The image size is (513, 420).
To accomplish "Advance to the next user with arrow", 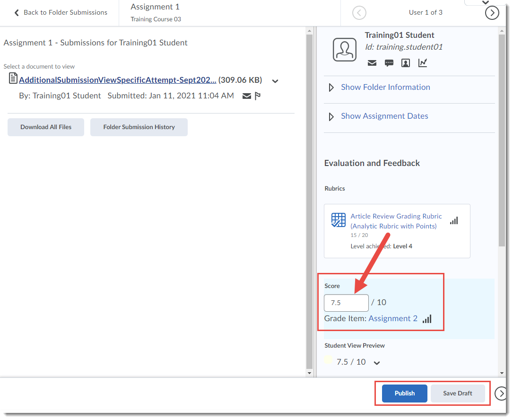I will (492, 13).
